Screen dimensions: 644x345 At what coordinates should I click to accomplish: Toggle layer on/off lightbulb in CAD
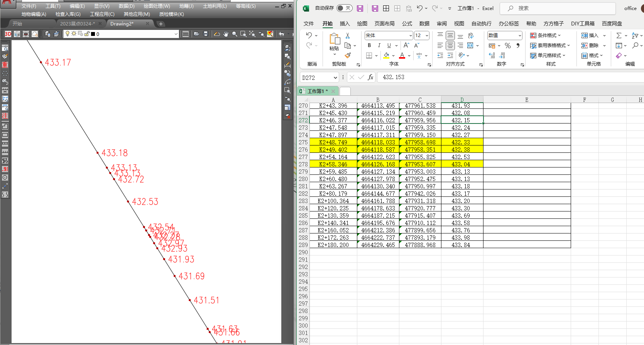(x=68, y=34)
